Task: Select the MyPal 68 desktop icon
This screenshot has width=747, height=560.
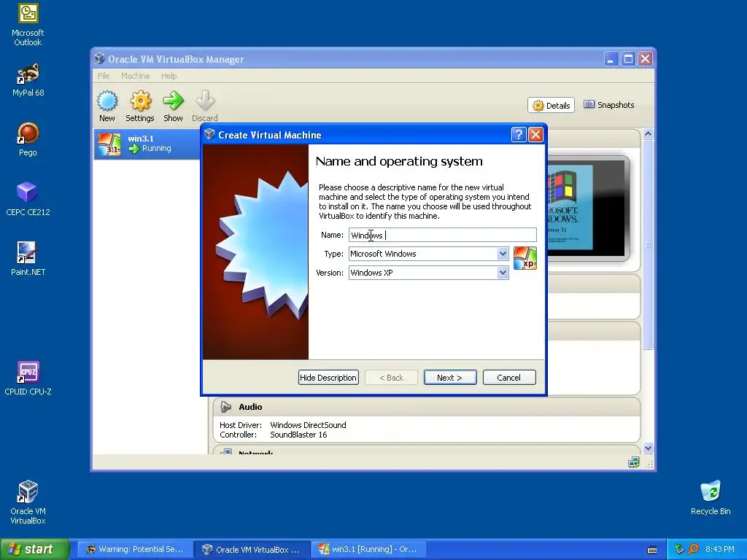Action: (28, 79)
